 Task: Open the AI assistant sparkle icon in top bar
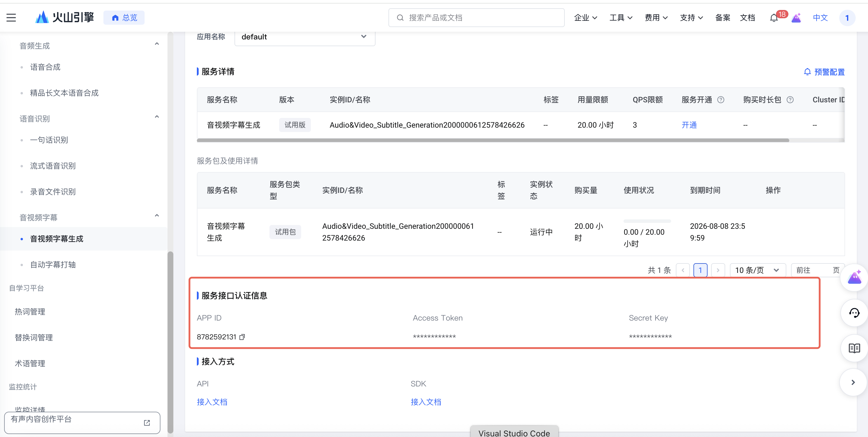[796, 18]
